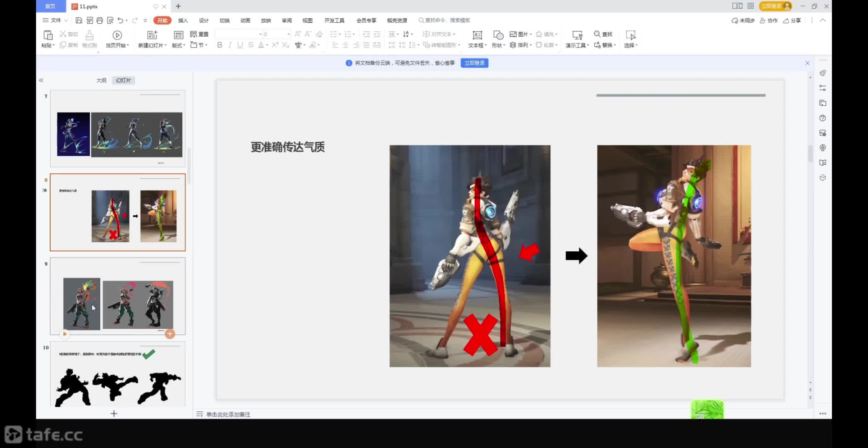The height and width of the screenshot is (448, 868).
Task: Add new slide with orange plus on slide 9
Action: (x=170, y=334)
